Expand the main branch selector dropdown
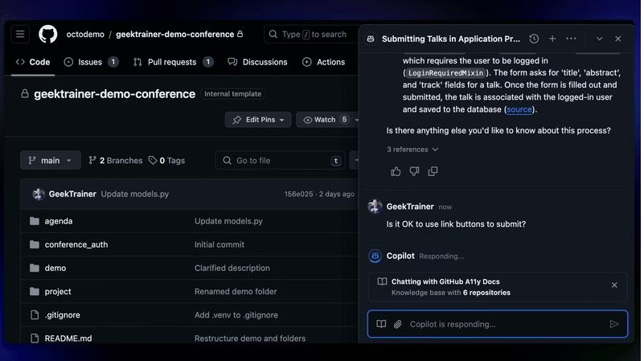This screenshot has height=361, width=644. (50, 161)
